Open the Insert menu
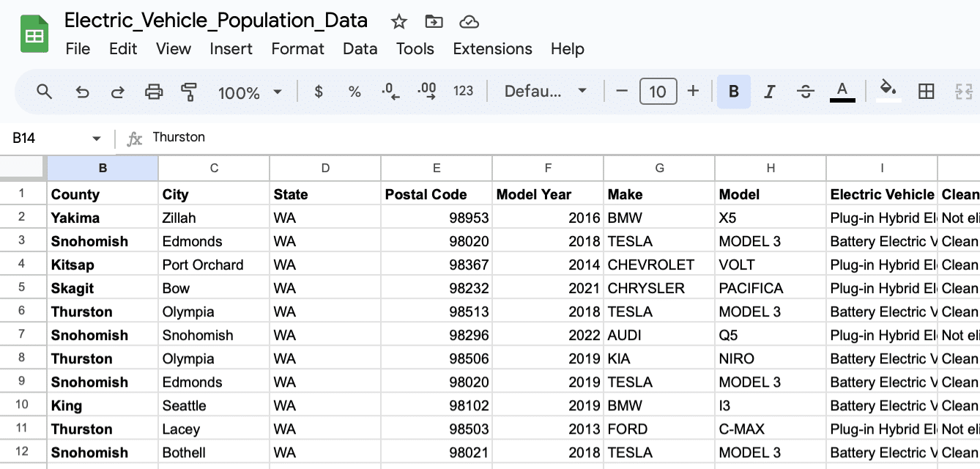This screenshot has width=980, height=469. 231,49
